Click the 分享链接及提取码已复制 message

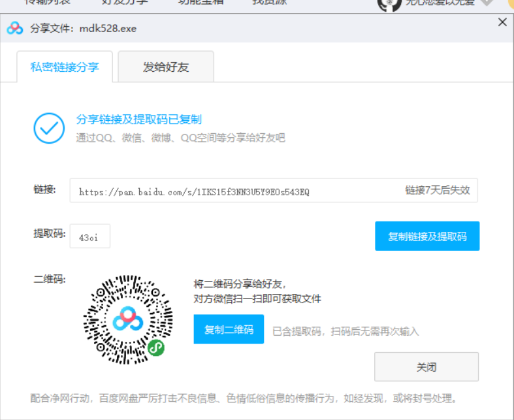click(139, 120)
